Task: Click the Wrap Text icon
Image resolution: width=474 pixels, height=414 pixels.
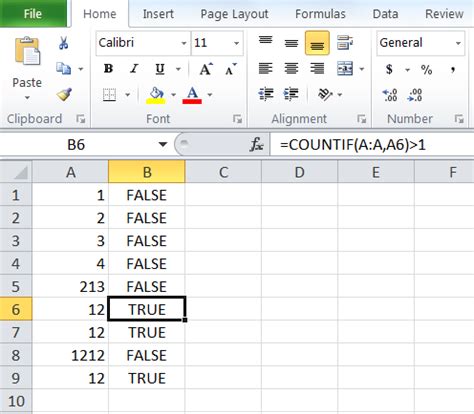Action: pos(345,42)
